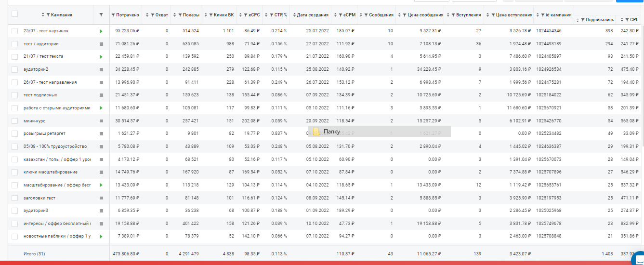644x265 pixels.
Task: Click total spent 475 806.80 ₽
Action: click(126, 253)
